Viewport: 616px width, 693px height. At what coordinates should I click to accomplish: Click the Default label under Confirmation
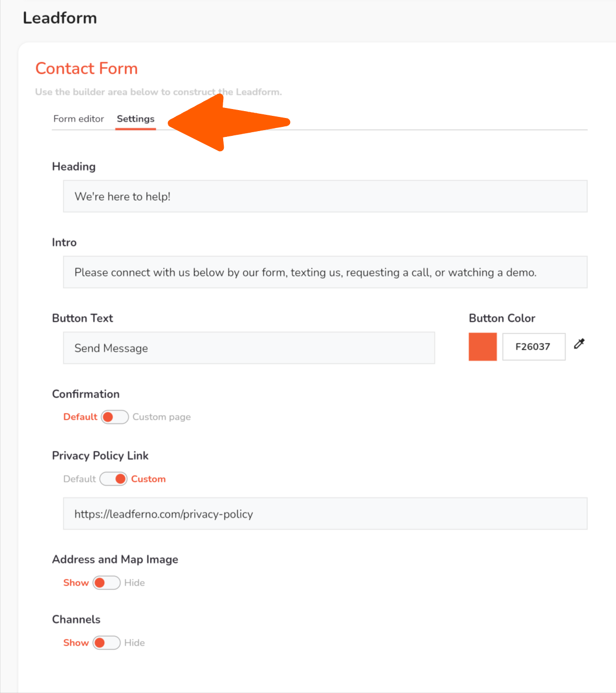[80, 417]
